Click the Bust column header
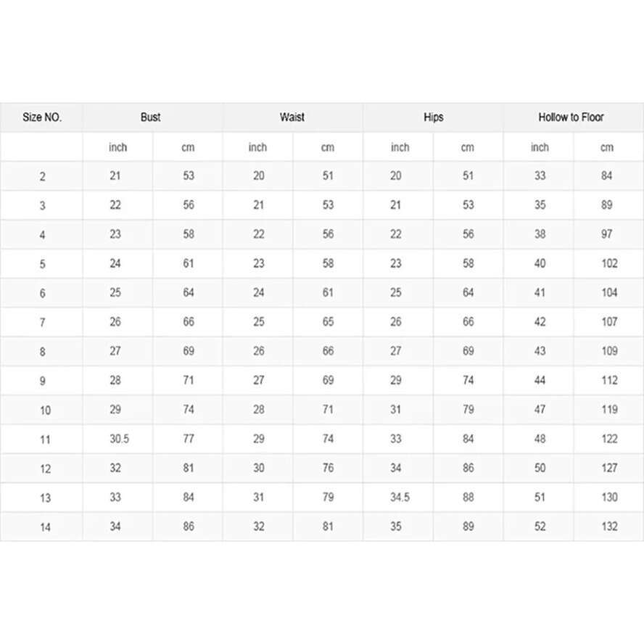 [151, 117]
